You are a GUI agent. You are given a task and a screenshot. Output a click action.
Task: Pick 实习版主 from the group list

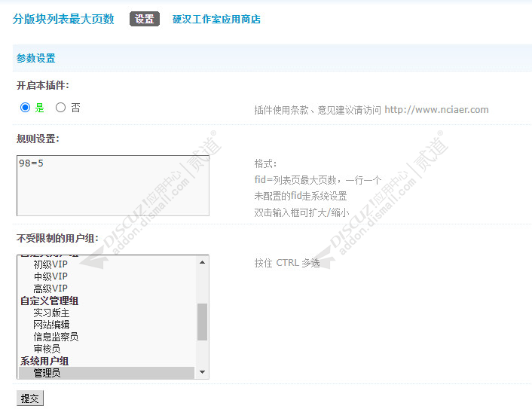[x=51, y=313]
